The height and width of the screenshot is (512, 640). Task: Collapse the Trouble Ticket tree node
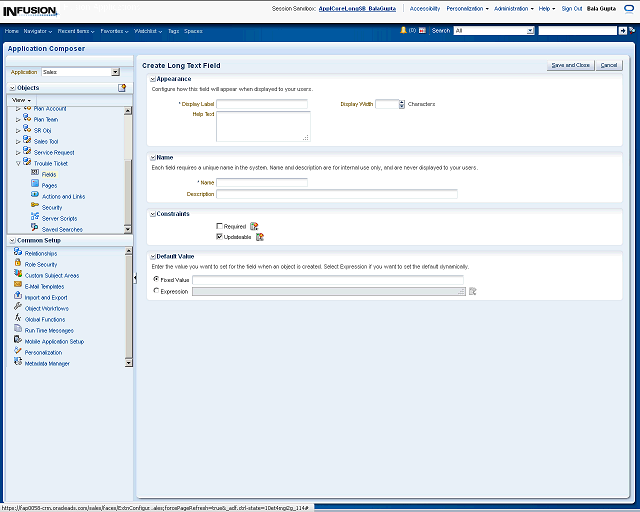(x=18, y=163)
